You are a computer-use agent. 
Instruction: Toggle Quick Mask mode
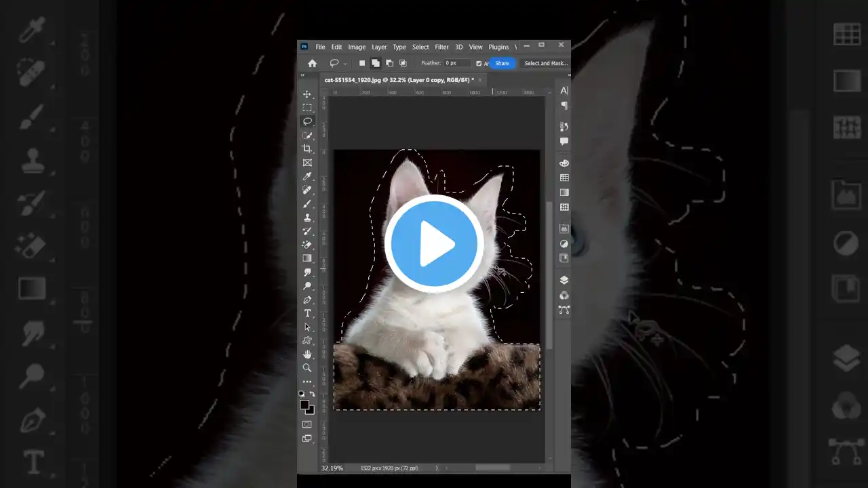tap(307, 424)
